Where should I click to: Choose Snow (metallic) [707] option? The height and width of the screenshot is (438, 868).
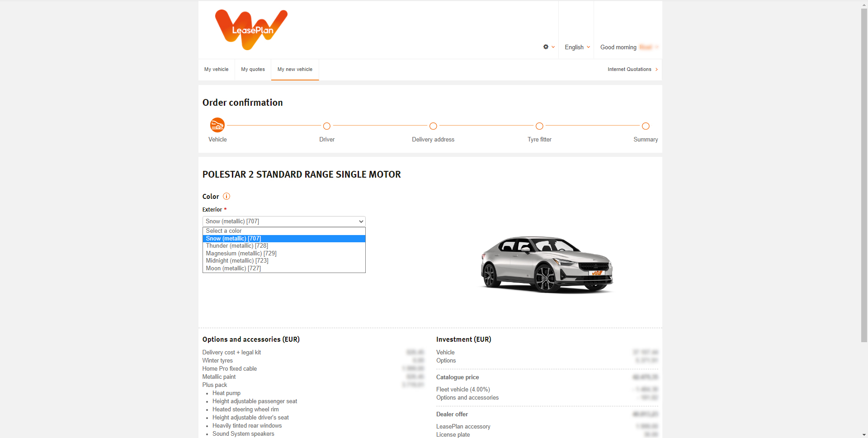(284, 239)
